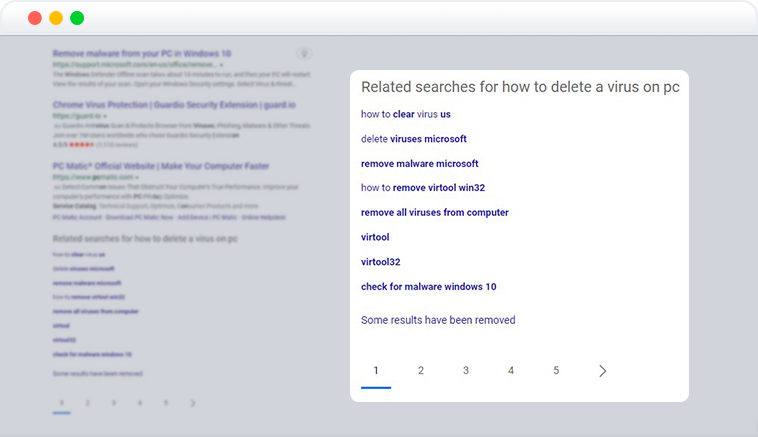Open the PC Matic Official Website result

(160, 166)
